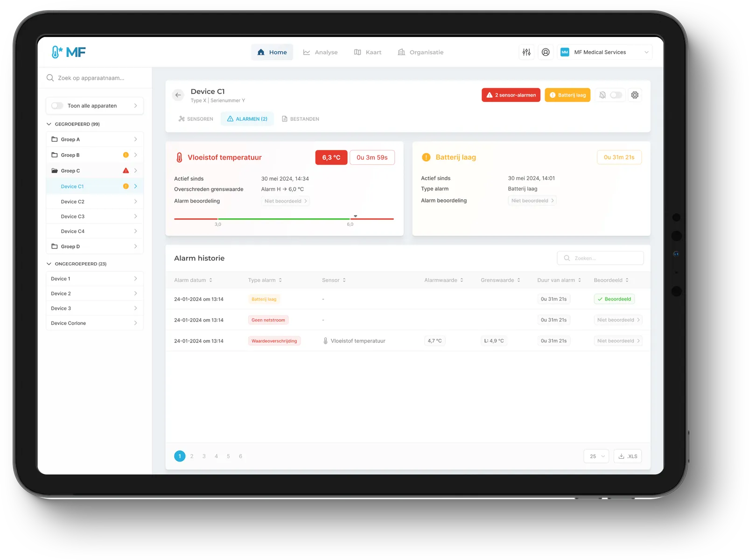
Task: Click the muted bell notification icon
Action: tap(602, 95)
